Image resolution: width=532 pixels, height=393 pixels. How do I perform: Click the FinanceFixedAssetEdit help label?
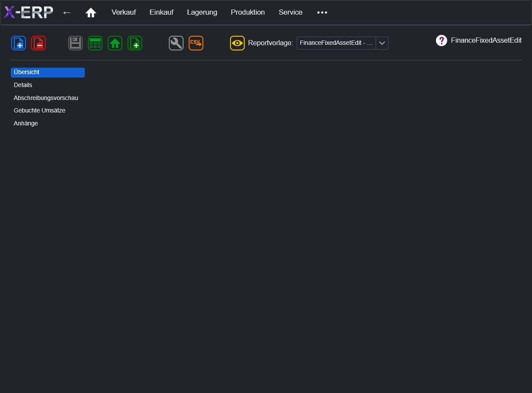486,41
